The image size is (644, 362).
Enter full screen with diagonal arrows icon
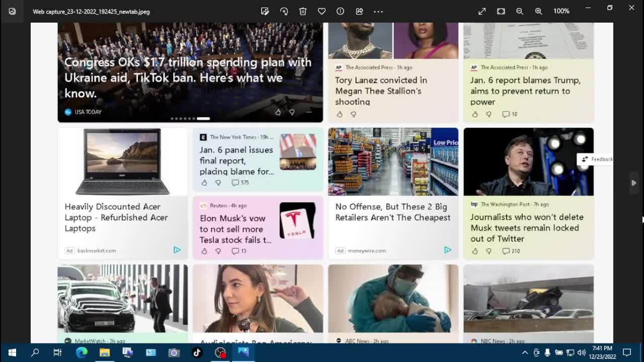point(482,11)
